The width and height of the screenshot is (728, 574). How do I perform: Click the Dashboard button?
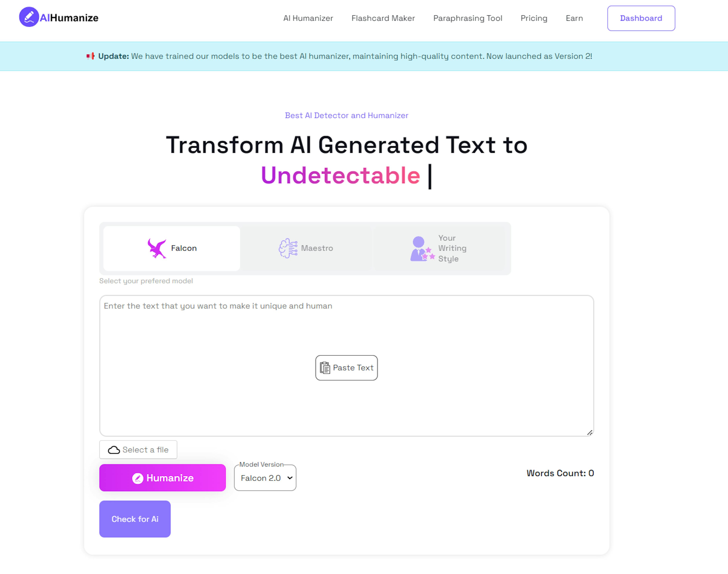(641, 18)
